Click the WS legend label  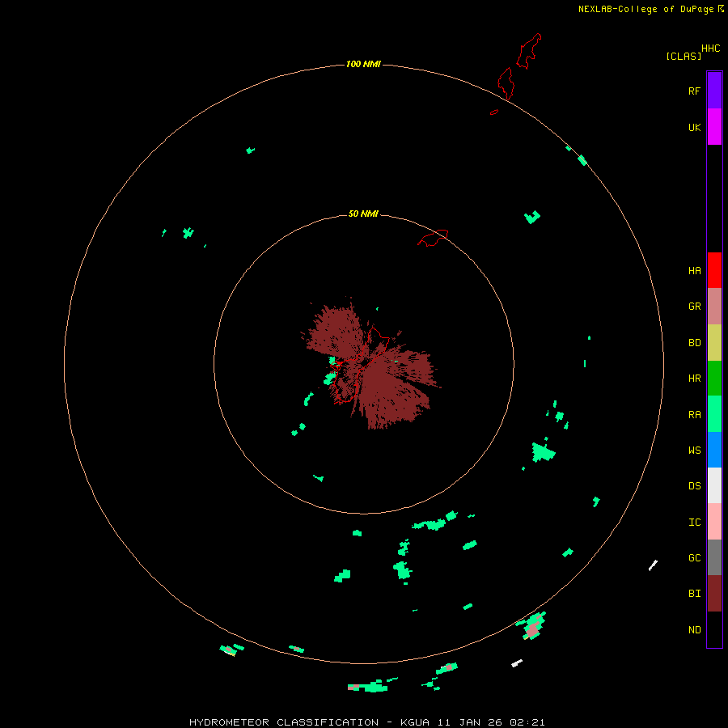(x=694, y=451)
